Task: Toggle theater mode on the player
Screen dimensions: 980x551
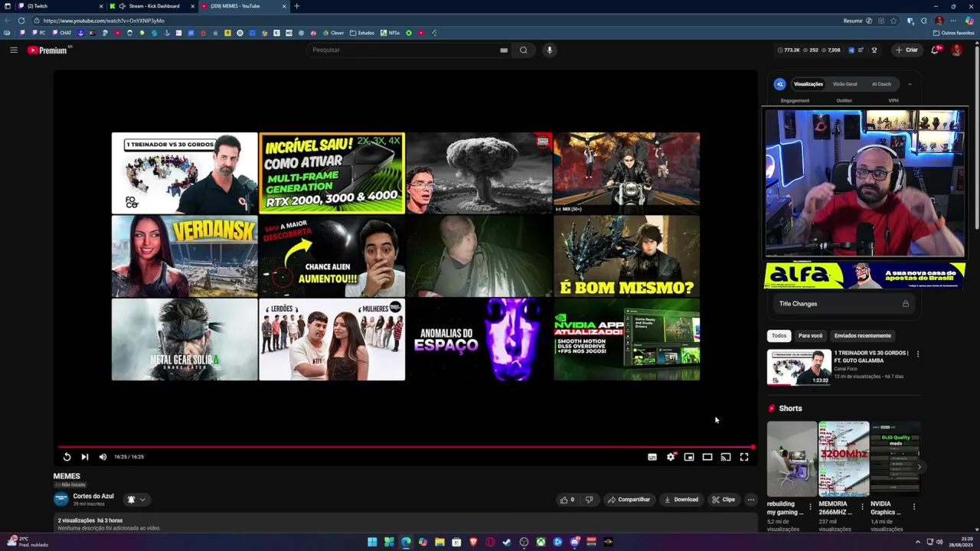Action: coord(707,457)
